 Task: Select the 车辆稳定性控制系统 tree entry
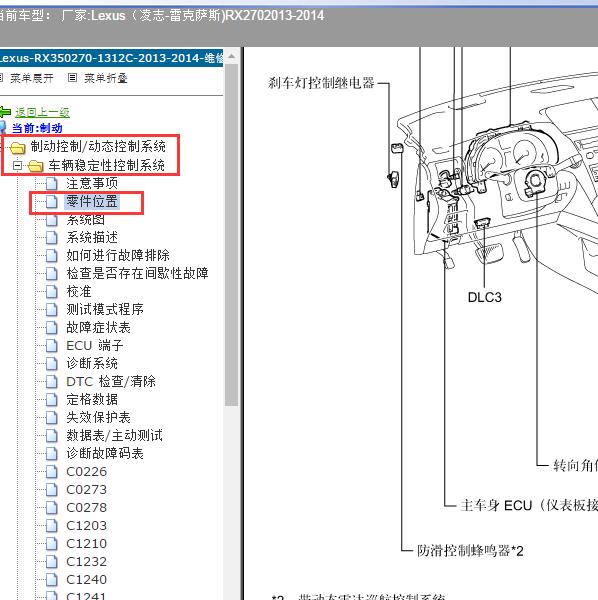tap(107, 165)
